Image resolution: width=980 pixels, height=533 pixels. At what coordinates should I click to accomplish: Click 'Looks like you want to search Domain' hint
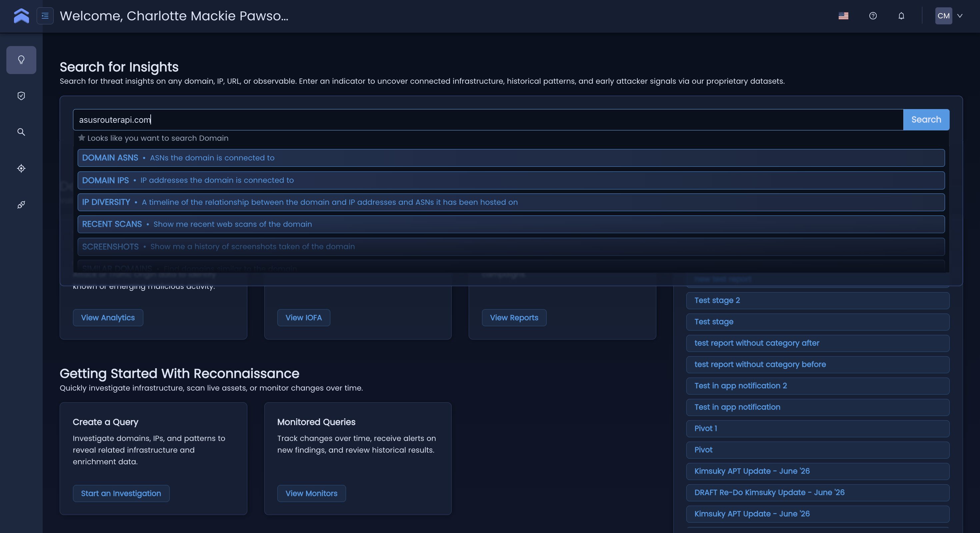tap(157, 138)
